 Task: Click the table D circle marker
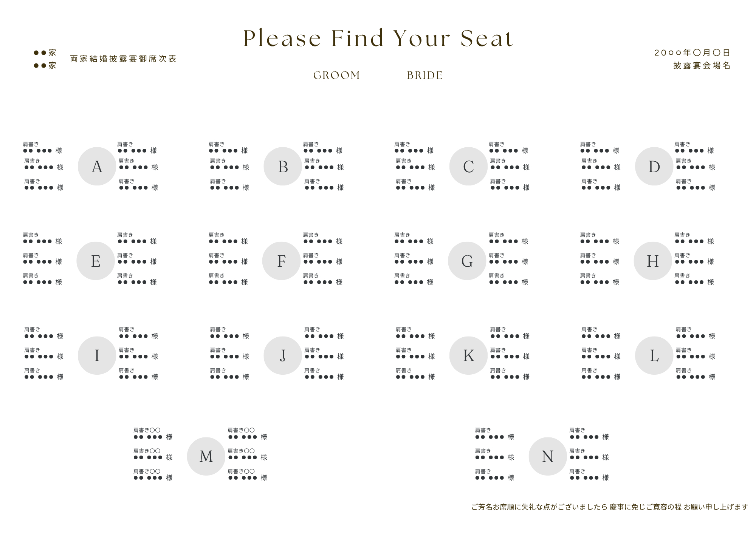click(654, 166)
